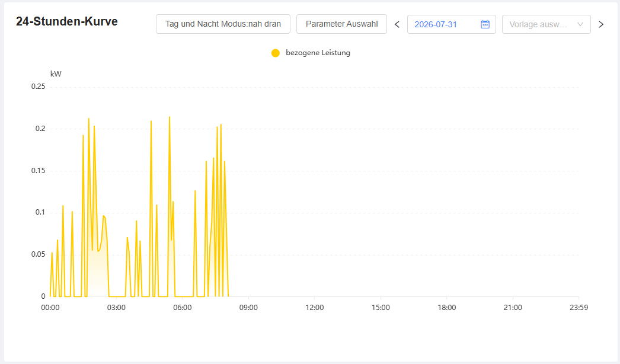Click the calendar icon in the date field

click(485, 24)
